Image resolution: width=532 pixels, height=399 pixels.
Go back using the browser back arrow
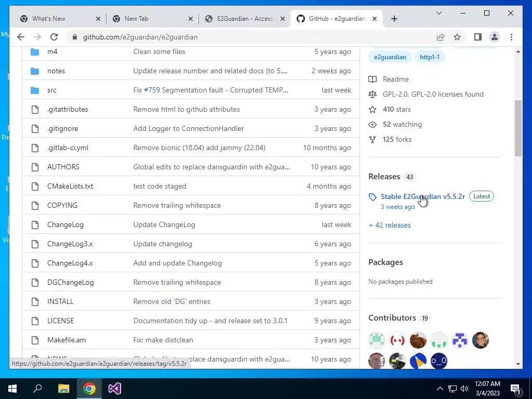21,37
